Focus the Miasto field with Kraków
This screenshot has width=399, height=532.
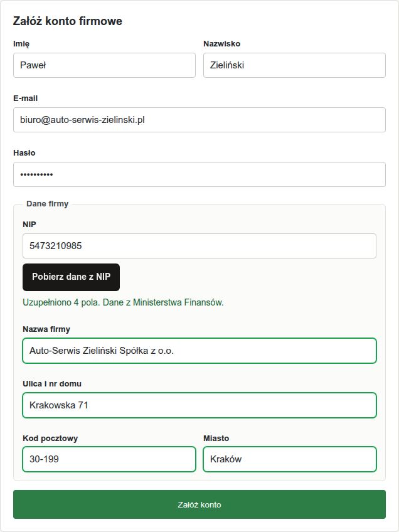290,459
